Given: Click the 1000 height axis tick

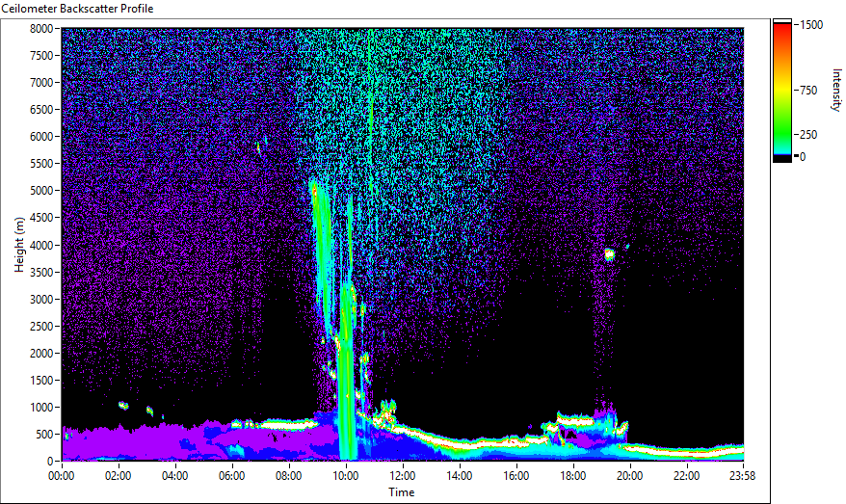Looking at the screenshot, I should click(x=41, y=407).
